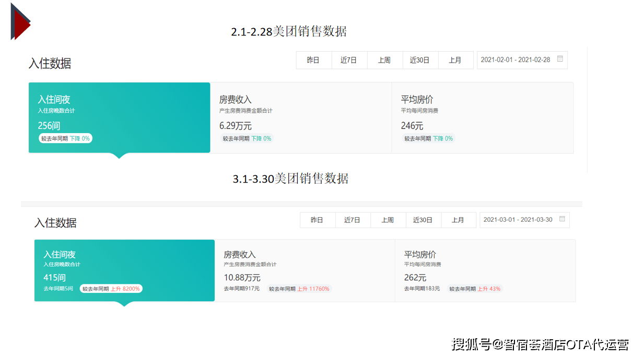Open the 房费收入 card showing 6.29万元
Viewport: 644px width, 358px height.
[300, 117]
